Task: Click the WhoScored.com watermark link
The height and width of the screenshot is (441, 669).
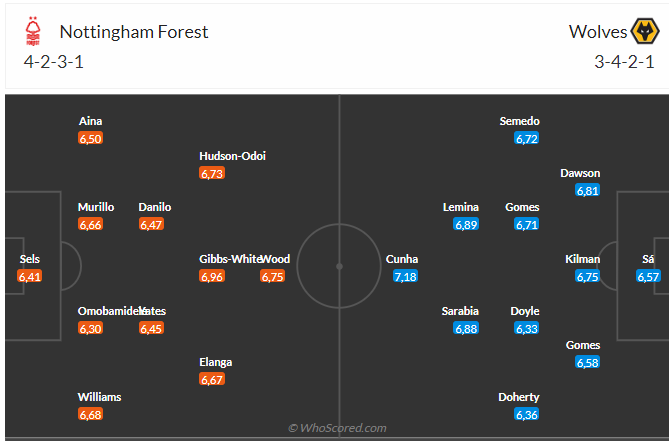Action: coord(337,428)
